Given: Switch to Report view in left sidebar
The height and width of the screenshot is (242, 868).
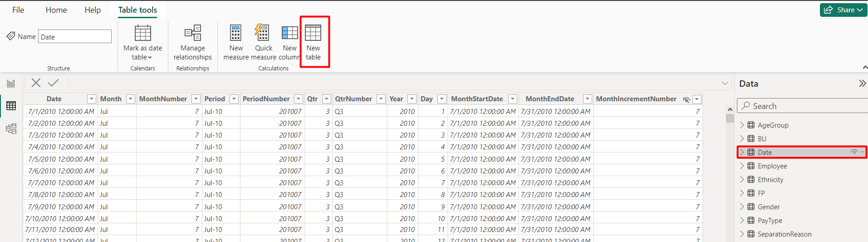Looking at the screenshot, I should [x=11, y=84].
